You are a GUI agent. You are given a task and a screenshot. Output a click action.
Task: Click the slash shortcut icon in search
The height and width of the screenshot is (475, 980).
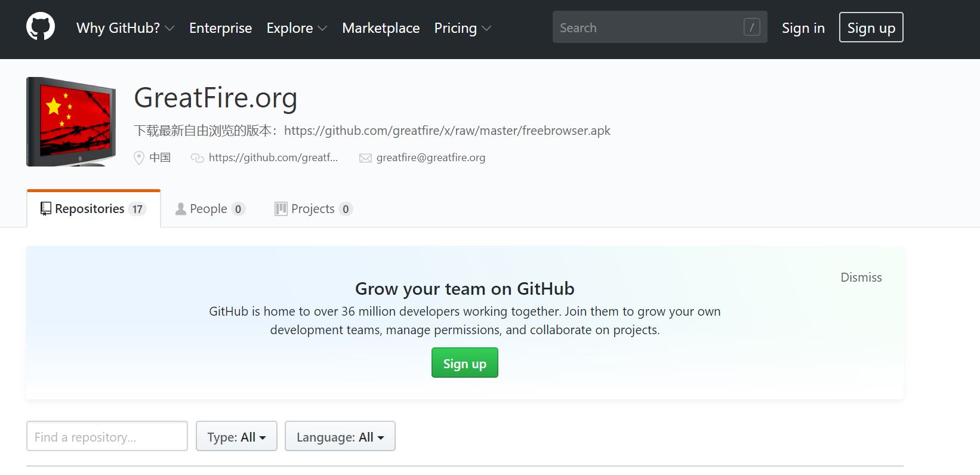point(751,27)
